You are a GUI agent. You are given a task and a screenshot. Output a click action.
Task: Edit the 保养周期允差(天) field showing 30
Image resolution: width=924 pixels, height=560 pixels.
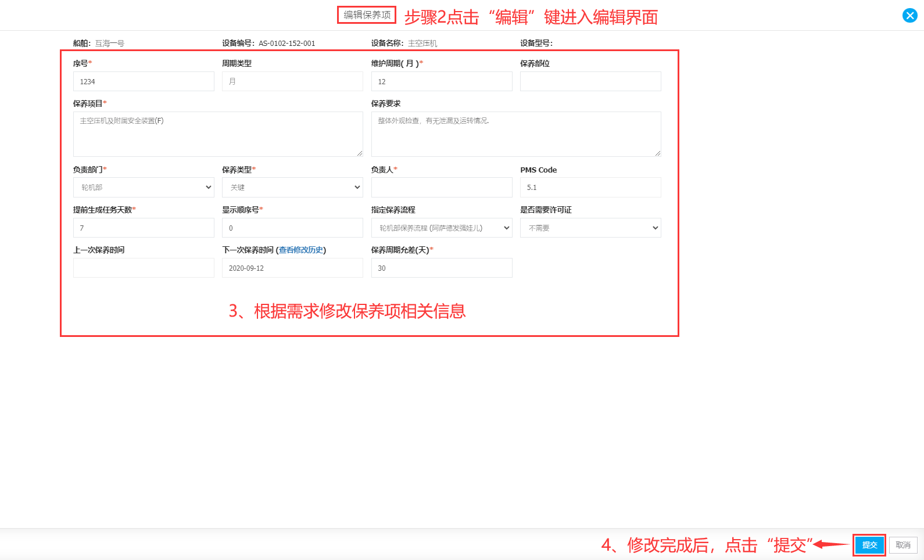(442, 268)
